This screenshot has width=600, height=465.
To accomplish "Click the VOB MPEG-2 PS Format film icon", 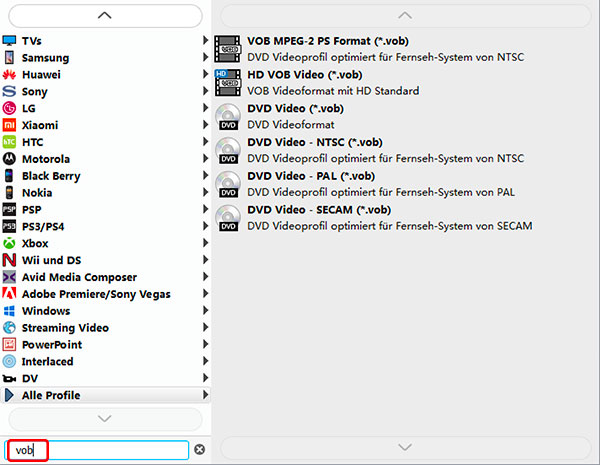I will tap(228, 49).
